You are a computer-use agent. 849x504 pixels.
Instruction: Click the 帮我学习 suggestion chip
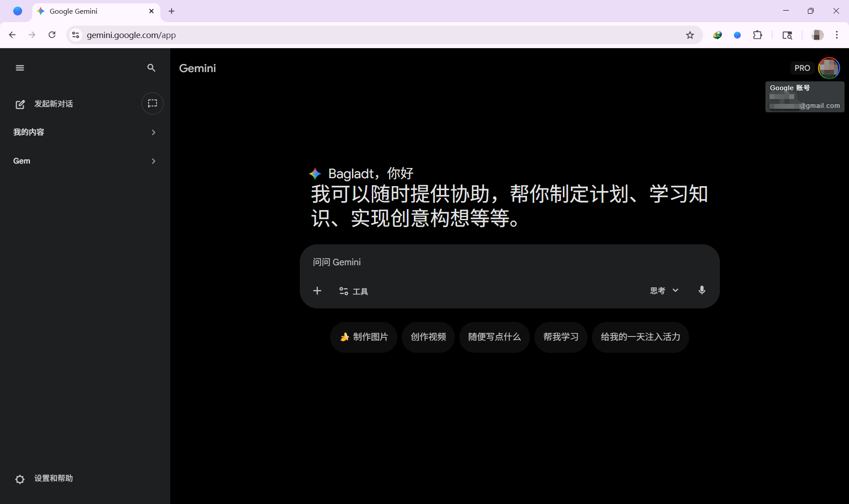click(560, 337)
